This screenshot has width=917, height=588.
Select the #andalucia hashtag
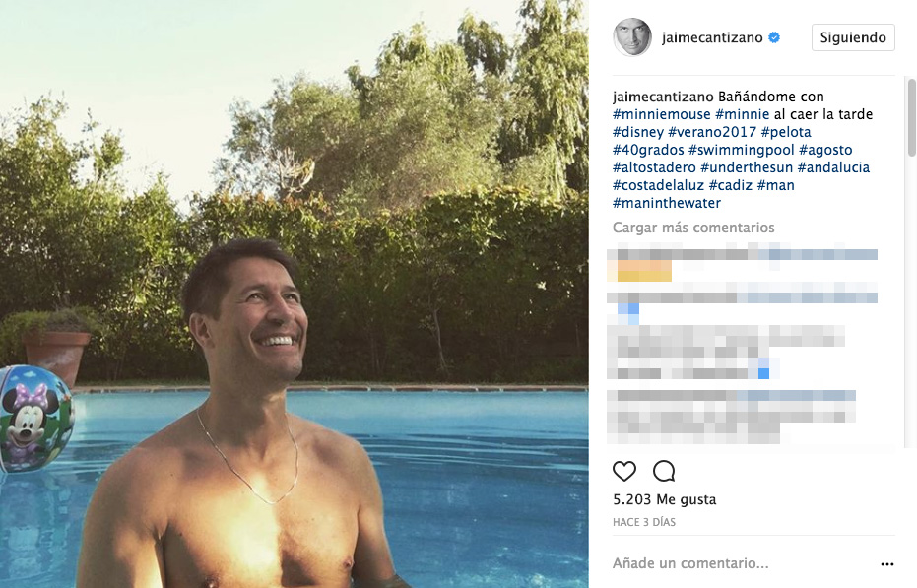tap(833, 167)
